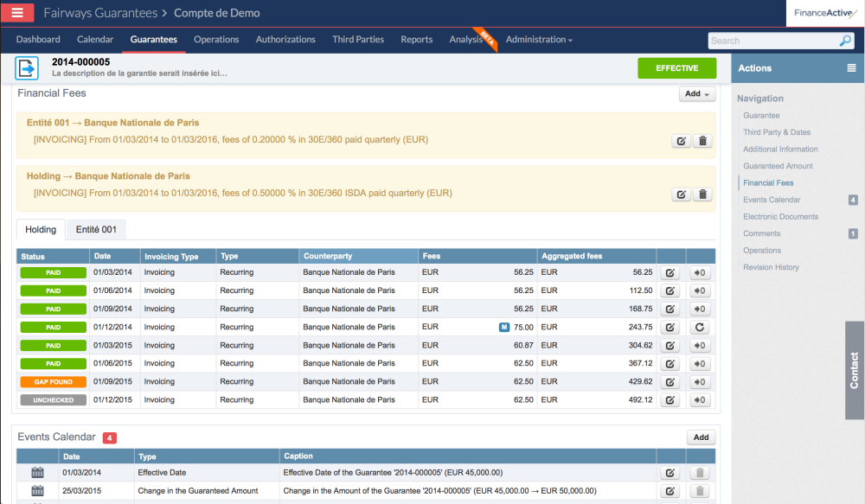Screen dimensions: 865x504
Task: Open the Reports menu
Action: click(417, 40)
